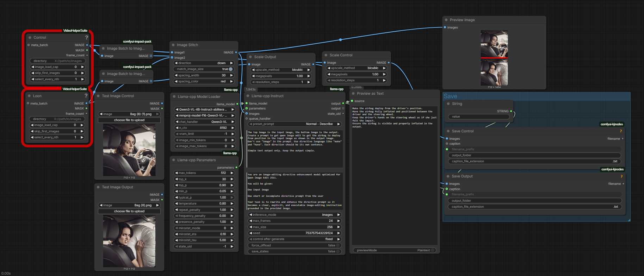Open the chat_handler Qwen3-VL dropdown

[204, 122]
